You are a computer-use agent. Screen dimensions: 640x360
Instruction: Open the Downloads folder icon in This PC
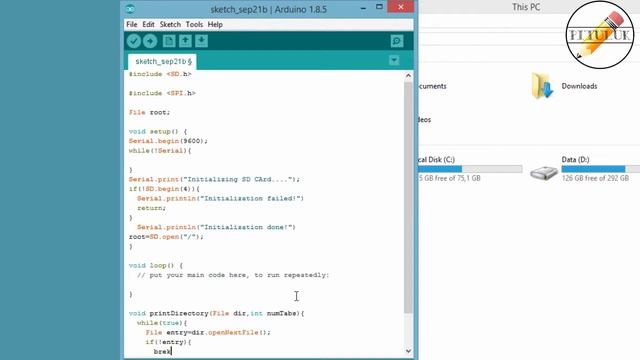click(542, 86)
